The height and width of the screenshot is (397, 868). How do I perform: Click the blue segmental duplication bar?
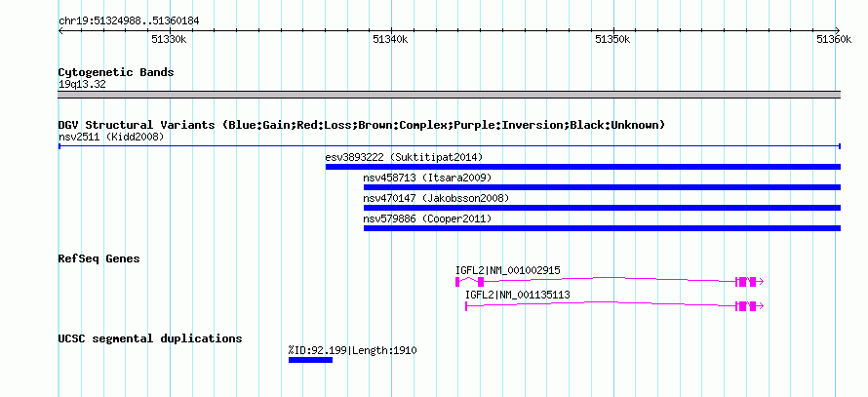310,360
